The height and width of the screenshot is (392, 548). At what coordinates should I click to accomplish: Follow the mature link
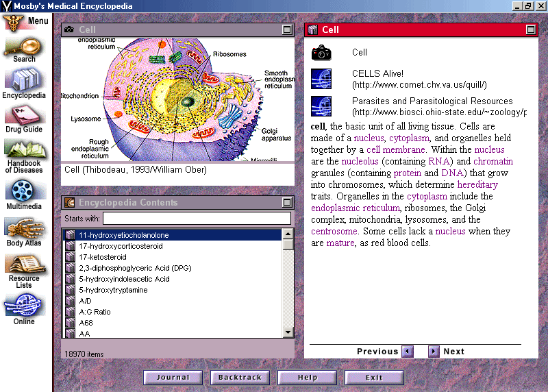tap(340, 243)
